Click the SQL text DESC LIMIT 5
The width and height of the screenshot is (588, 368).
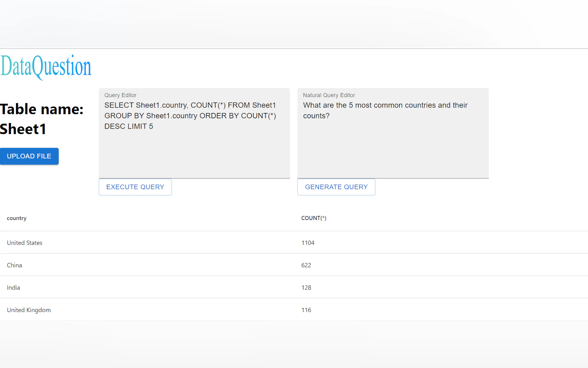[x=128, y=126]
